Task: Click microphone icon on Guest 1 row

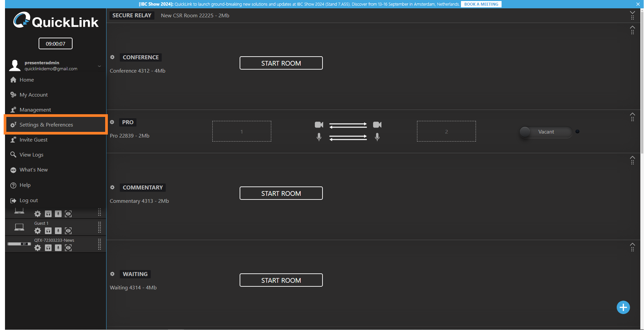Action: tap(58, 231)
